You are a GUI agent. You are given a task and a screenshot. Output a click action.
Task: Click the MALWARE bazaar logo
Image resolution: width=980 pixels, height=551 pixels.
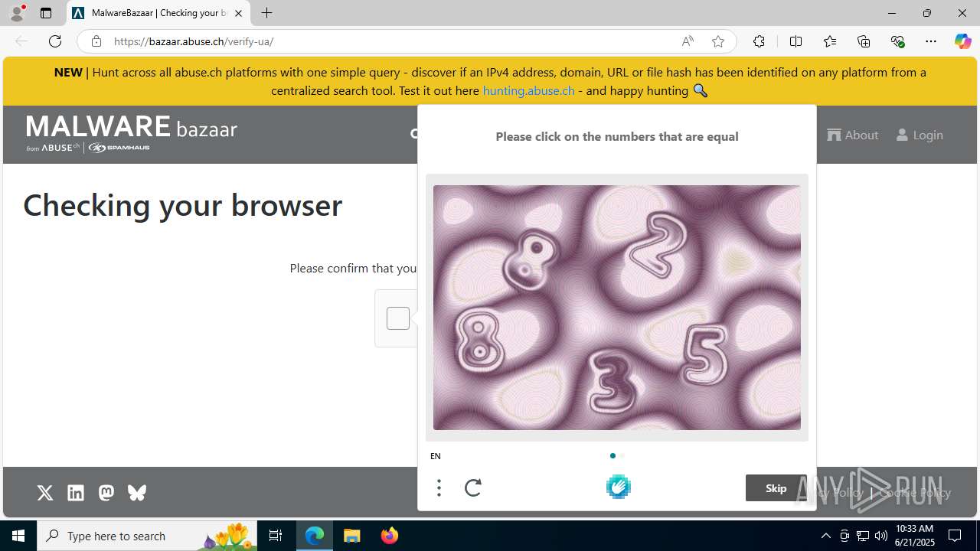(x=132, y=133)
